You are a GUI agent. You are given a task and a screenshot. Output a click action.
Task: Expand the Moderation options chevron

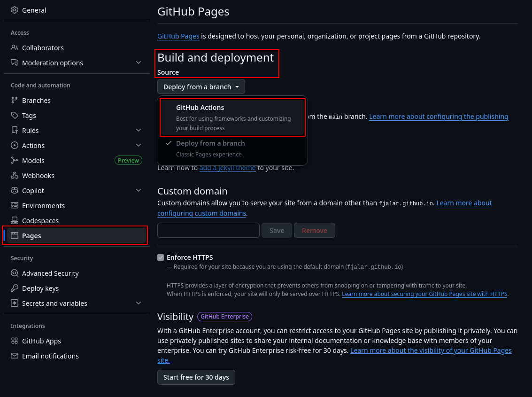[x=139, y=62]
